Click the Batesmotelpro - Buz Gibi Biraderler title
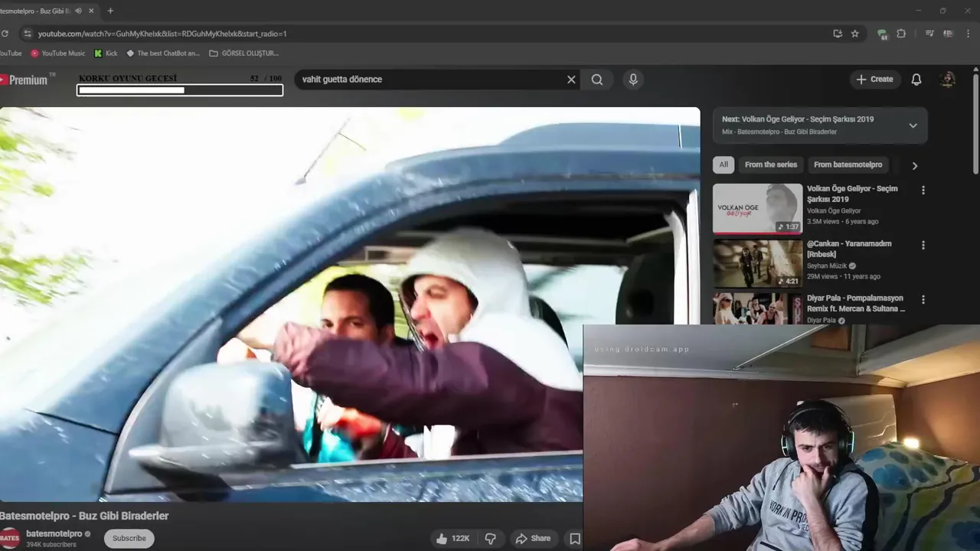The width and height of the screenshot is (980, 551). point(84,516)
